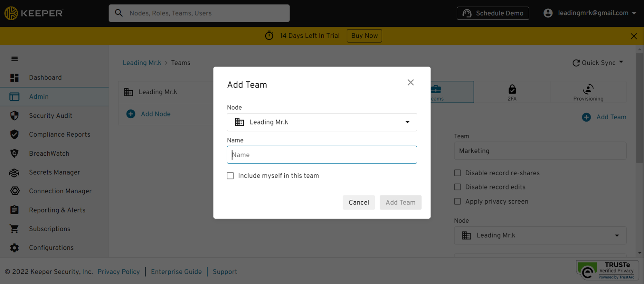Select the Subscriptions cart icon
The height and width of the screenshot is (284, 644).
14,229
